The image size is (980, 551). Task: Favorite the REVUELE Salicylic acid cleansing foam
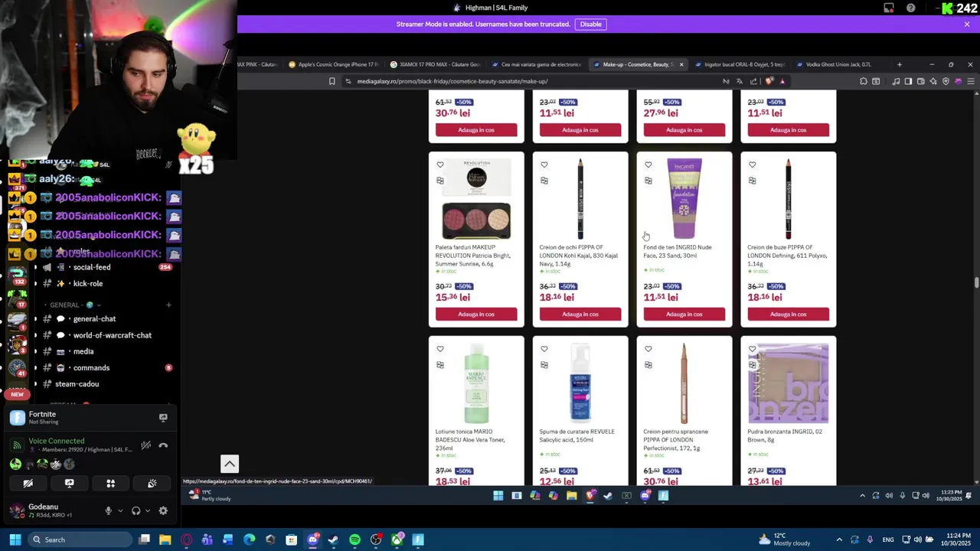tap(544, 349)
